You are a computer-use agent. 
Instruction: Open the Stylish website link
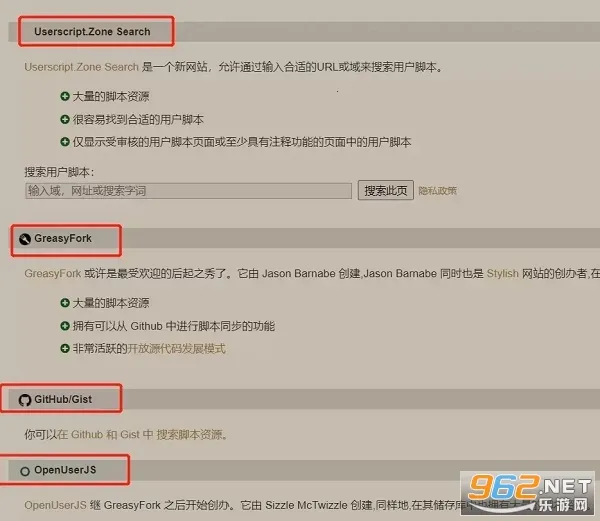point(502,272)
